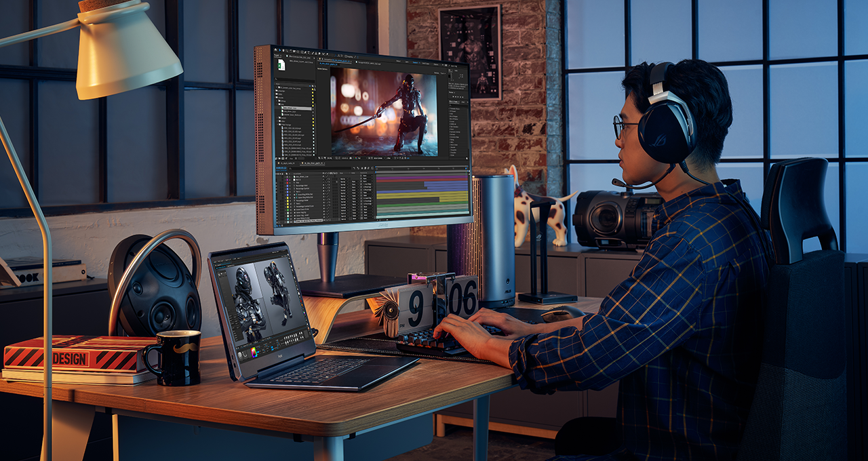Select the highlighted file in Project panel

pyautogui.click(x=296, y=108)
